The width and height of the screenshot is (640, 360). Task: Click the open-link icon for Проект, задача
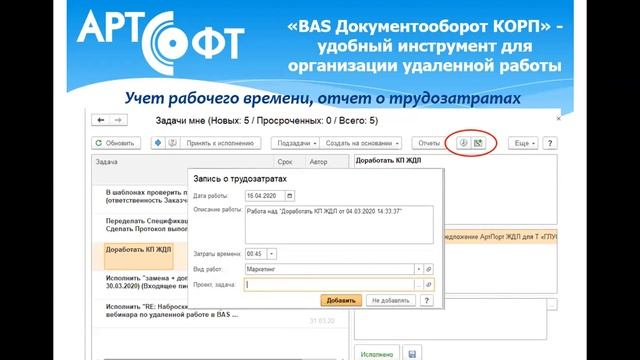click(429, 285)
